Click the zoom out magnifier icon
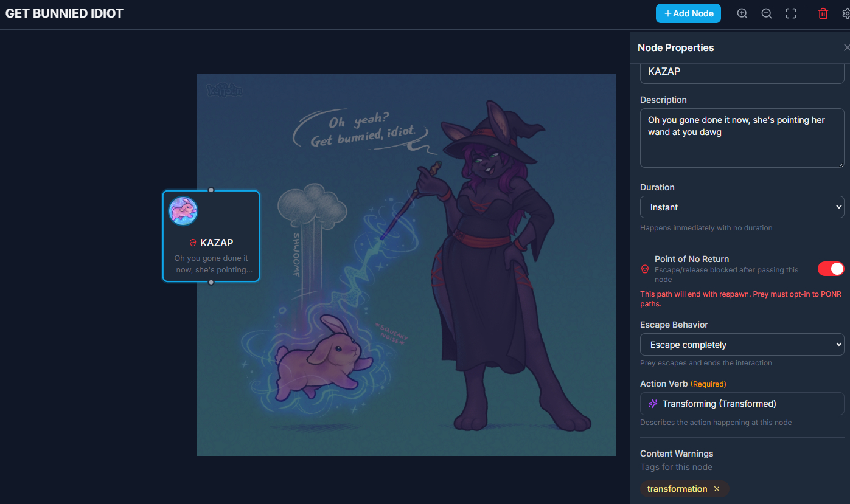The height and width of the screenshot is (504, 850). coord(767,13)
